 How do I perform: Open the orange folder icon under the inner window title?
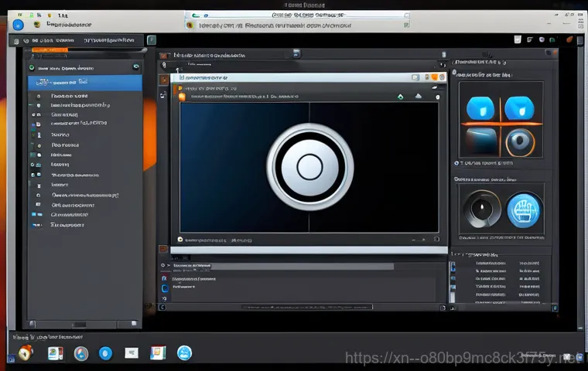tap(180, 88)
